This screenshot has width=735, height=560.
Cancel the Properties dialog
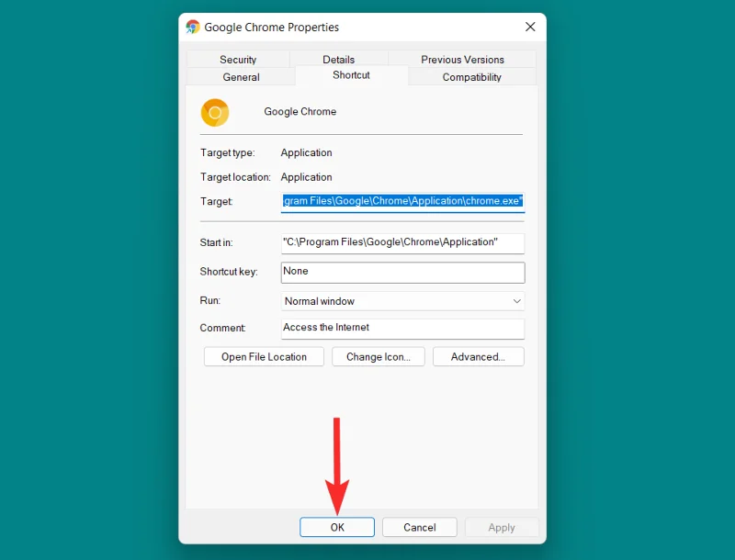point(419,527)
